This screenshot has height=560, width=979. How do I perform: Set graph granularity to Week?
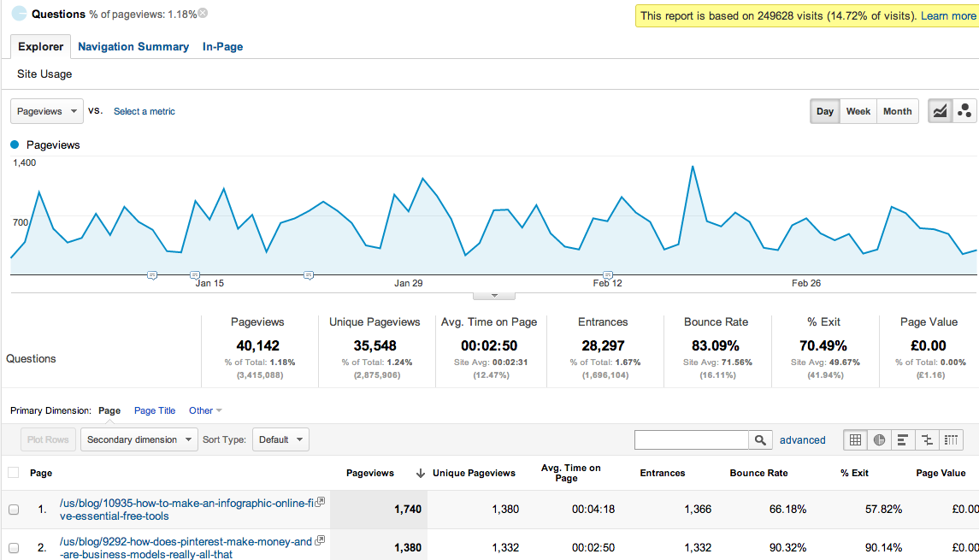click(858, 111)
